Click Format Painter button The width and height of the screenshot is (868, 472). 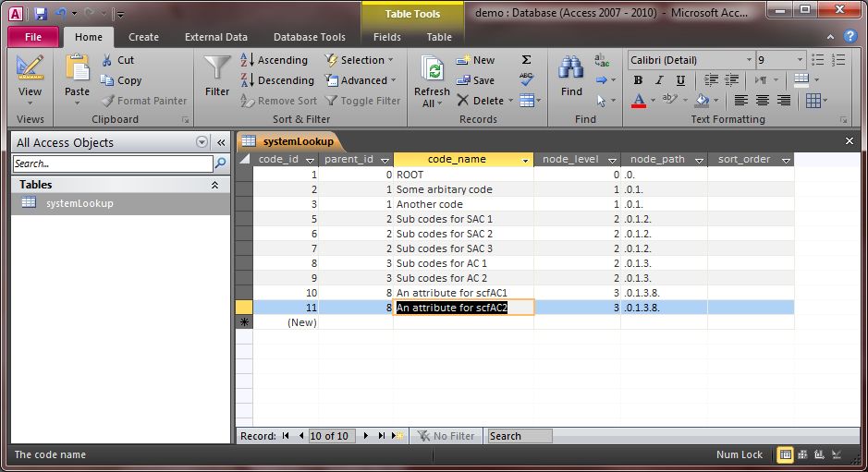pyautogui.click(x=144, y=101)
